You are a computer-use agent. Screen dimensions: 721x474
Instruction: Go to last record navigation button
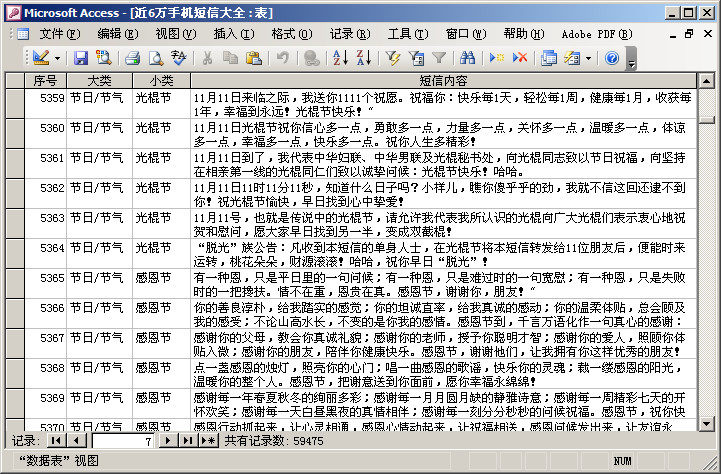click(188, 440)
